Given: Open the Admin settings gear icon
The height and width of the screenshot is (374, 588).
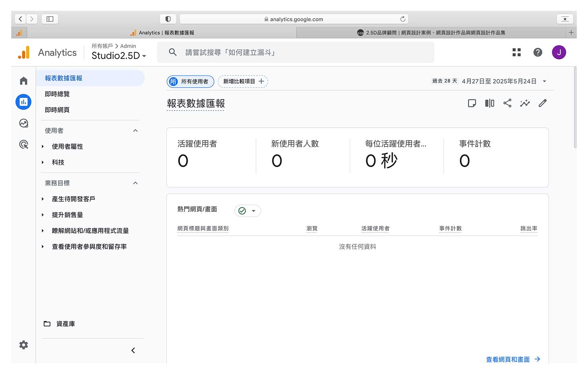Looking at the screenshot, I should point(24,345).
